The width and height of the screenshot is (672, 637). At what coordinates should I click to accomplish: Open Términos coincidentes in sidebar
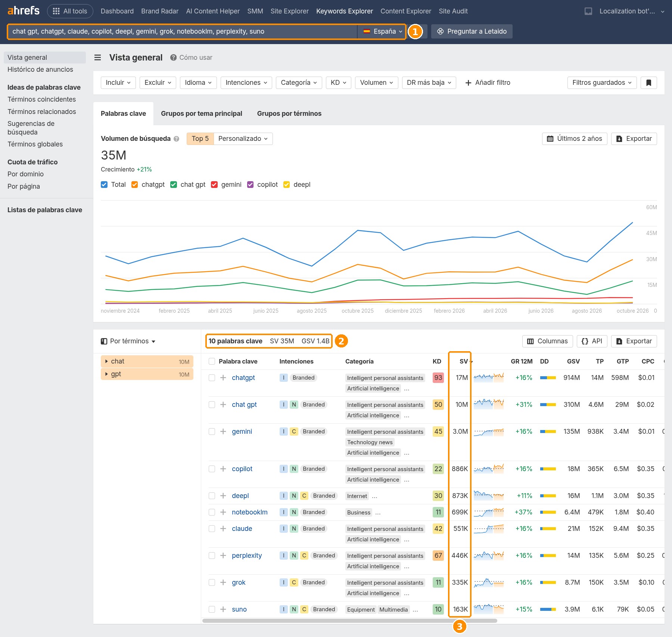pyautogui.click(x=42, y=99)
